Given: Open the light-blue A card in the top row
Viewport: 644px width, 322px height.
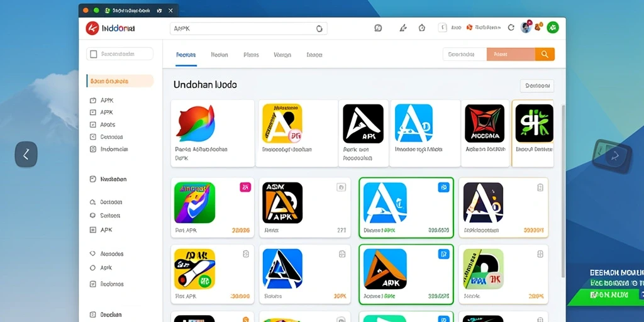Looking at the screenshot, I should point(425,133).
